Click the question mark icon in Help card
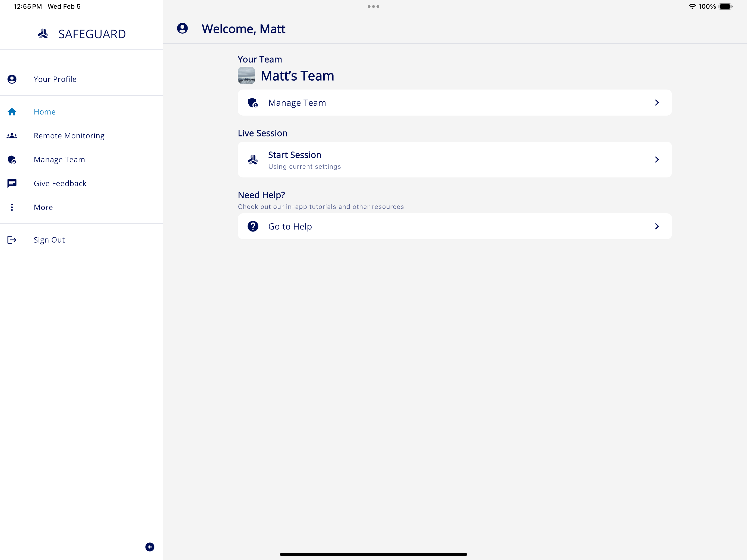Image resolution: width=747 pixels, height=560 pixels. tap(253, 226)
